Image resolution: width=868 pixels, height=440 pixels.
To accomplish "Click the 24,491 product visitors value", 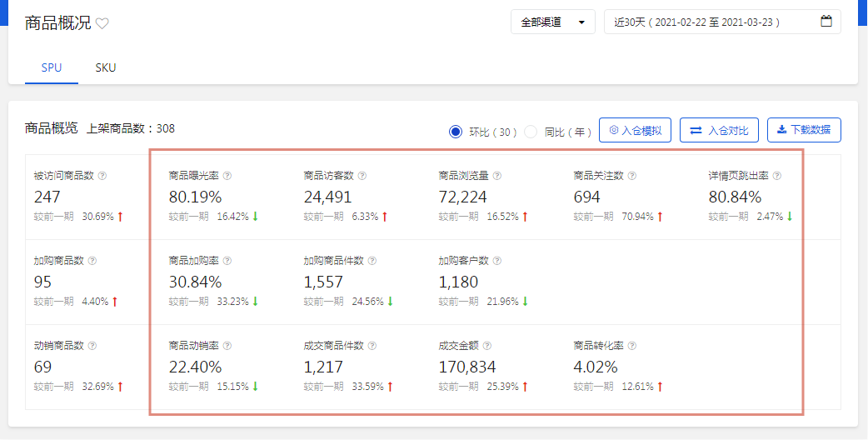I will [x=327, y=197].
